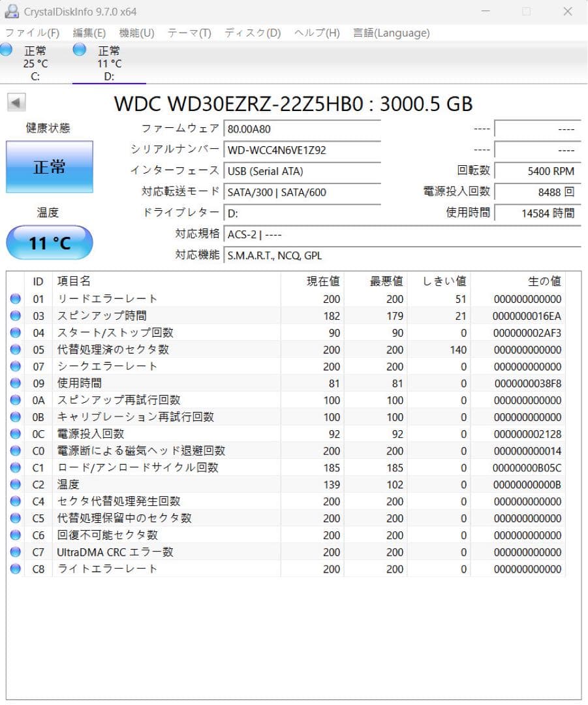The image size is (588, 705).
Task: Click raw value 000000000014
Action: [527, 451]
